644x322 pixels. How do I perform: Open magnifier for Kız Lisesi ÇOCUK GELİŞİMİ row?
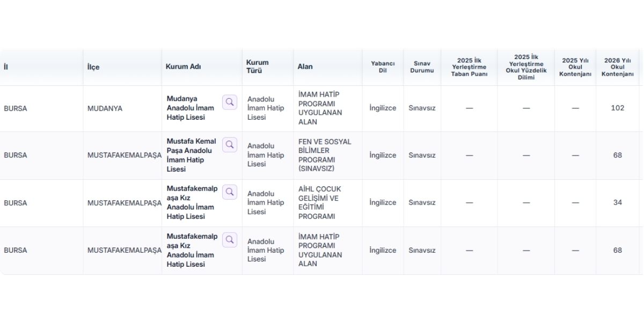pos(230,192)
